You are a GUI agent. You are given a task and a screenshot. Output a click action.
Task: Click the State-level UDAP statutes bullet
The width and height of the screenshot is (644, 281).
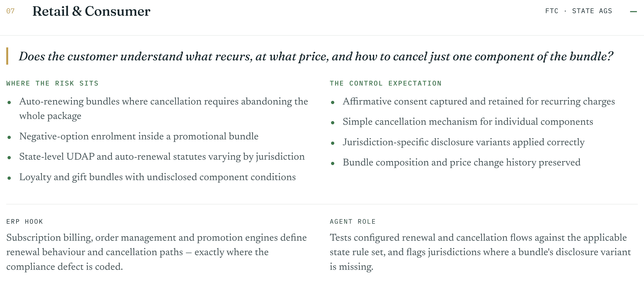(x=162, y=157)
